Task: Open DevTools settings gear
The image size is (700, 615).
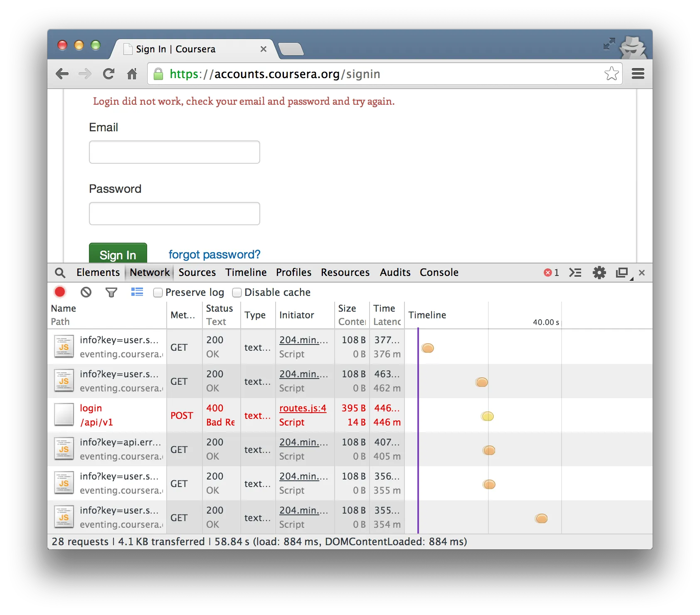Action: [599, 273]
